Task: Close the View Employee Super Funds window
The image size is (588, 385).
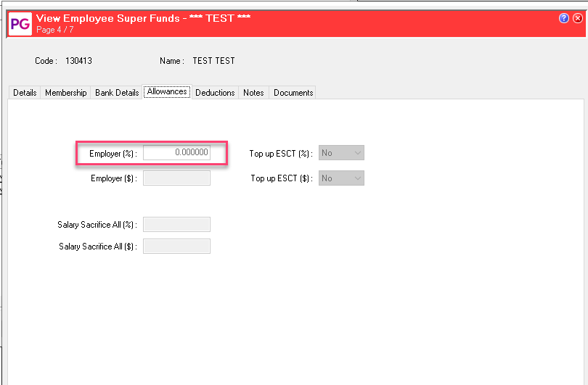Action: coord(577,19)
